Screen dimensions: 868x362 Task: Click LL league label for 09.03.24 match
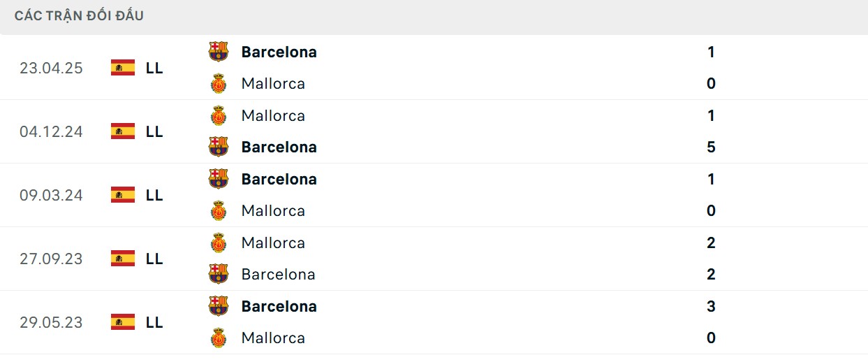pos(154,195)
